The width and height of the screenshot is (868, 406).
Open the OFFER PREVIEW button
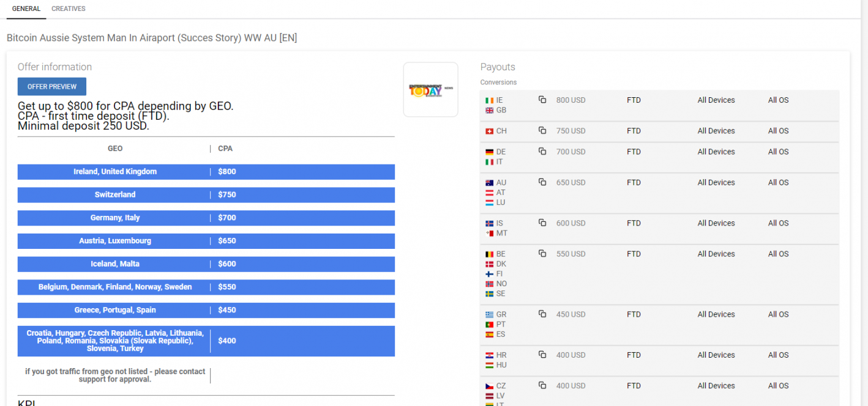(x=52, y=87)
